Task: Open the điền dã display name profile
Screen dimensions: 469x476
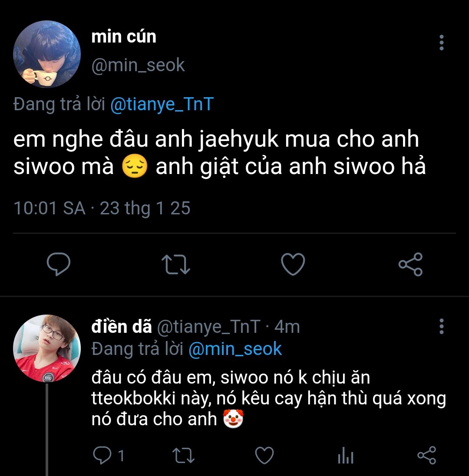Action: point(122,327)
